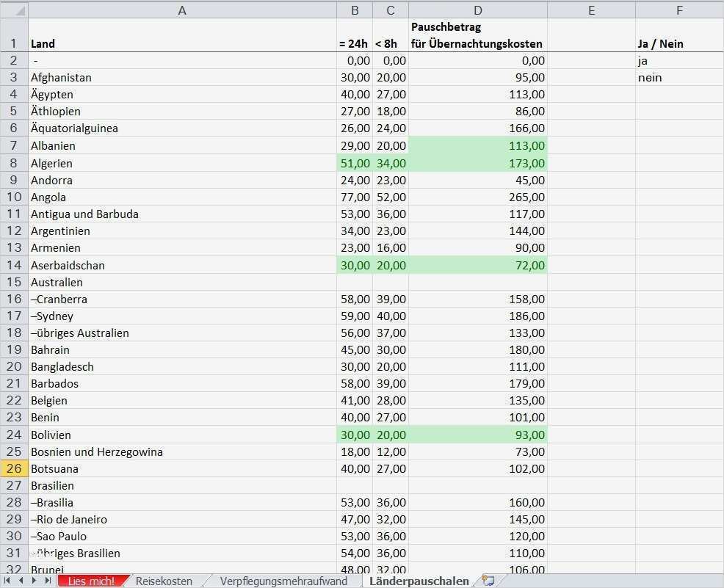The image size is (724, 588).
Task: Select highlighted row 26 header
Action: [14, 468]
